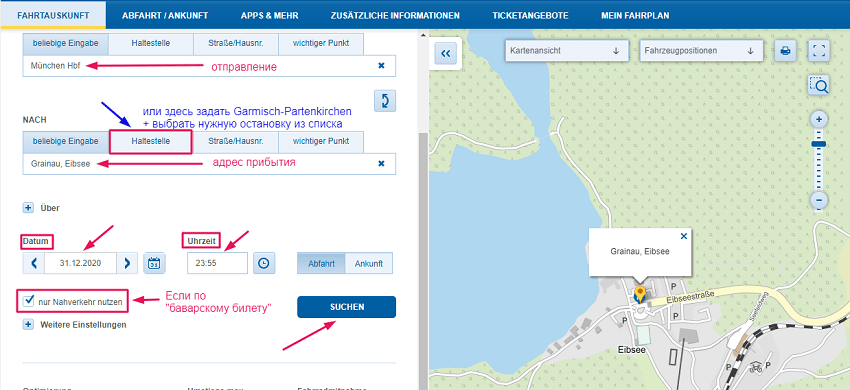Go to the next date arrow
This screenshot has width=850, height=390.
coord(127,263)
